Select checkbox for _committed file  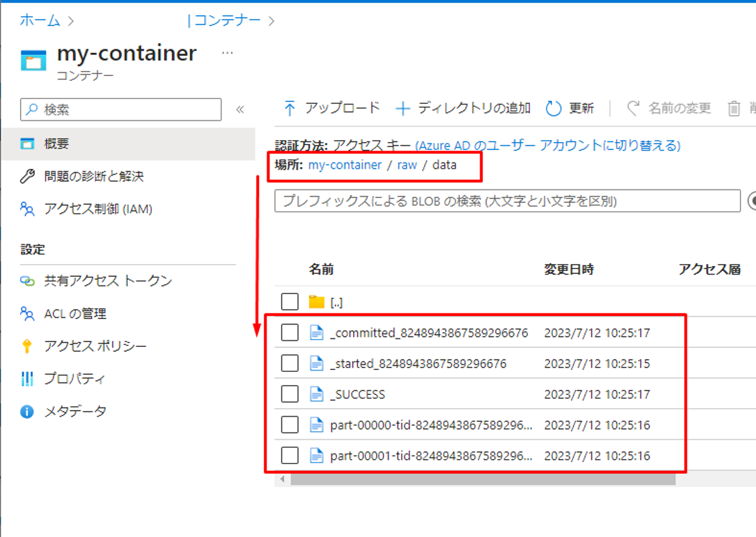pos(290,333)
